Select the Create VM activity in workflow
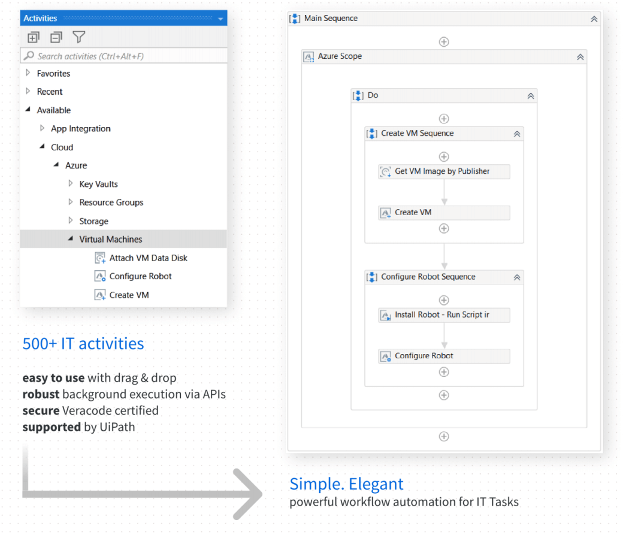The width and height of the screenshot is (624, 536). (x=444, y=212)
